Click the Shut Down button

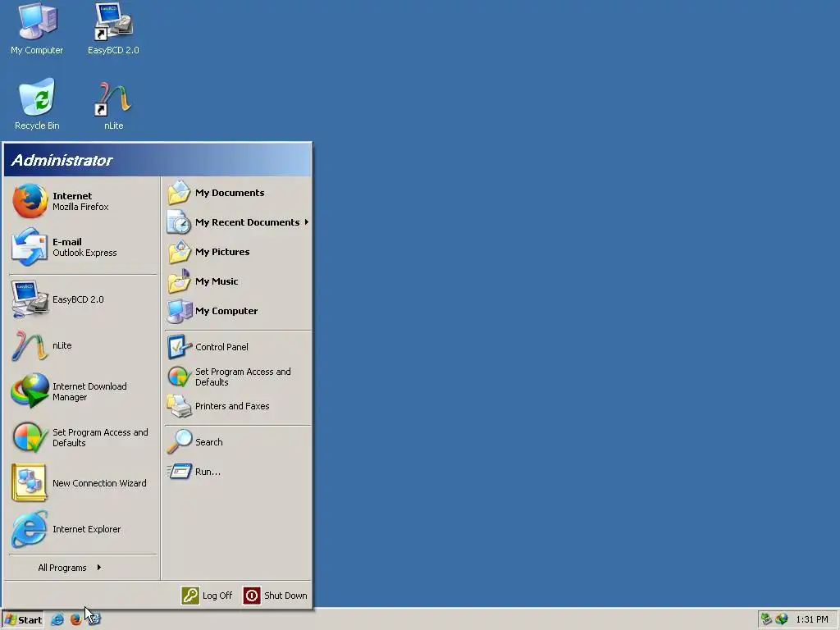[276, 596]
